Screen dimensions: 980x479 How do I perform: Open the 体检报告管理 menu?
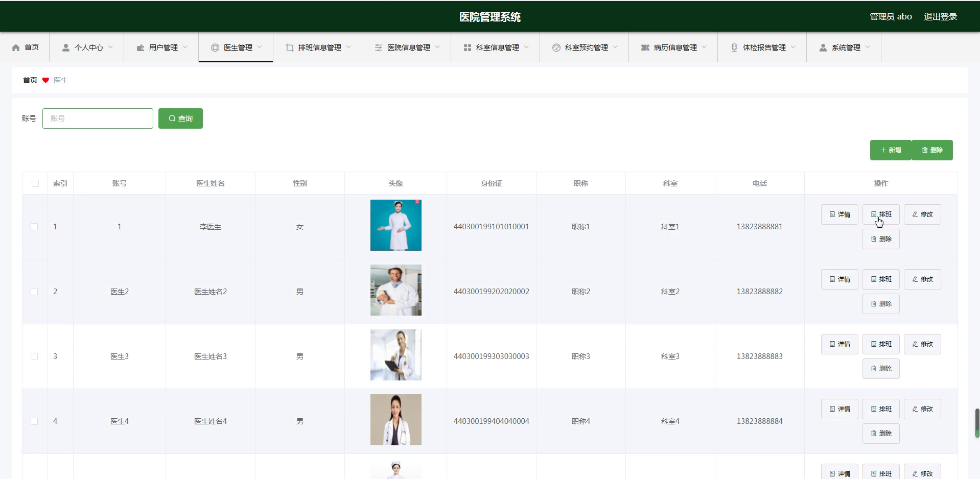tap(762, 47)
